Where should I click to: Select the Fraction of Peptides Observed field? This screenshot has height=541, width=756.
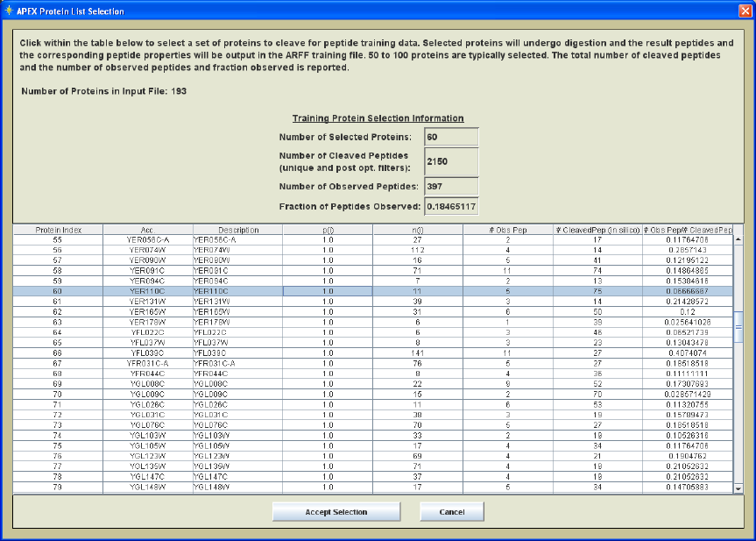(x=450, y=206)
